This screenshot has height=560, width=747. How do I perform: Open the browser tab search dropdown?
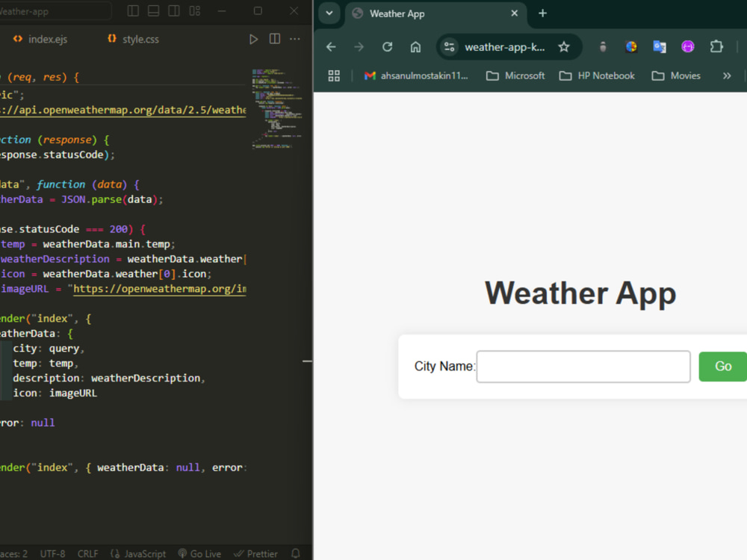329,13
